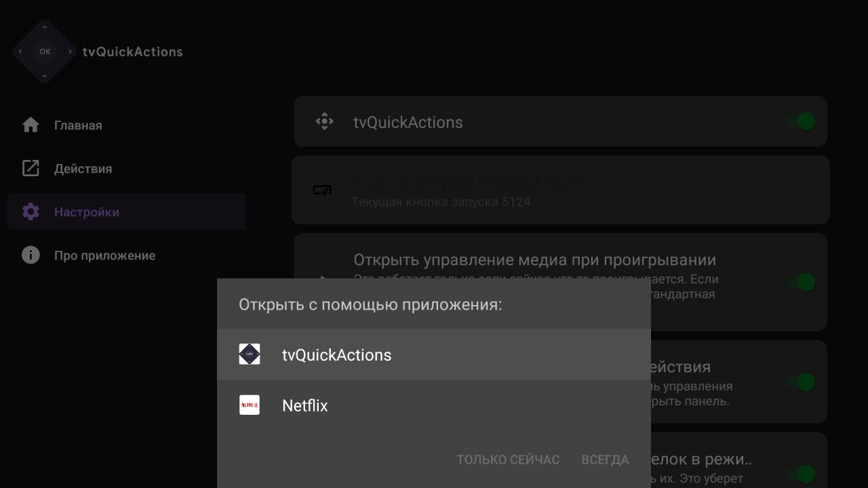
Task: Toggle the tvQuickActions service switch
Action: click(x=801, y=121)
